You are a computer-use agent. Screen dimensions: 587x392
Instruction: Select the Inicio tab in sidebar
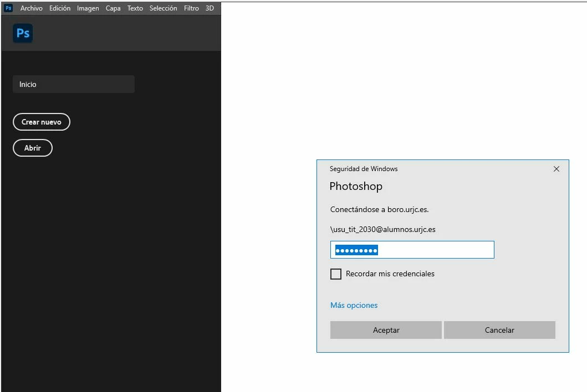coord(73,84)
